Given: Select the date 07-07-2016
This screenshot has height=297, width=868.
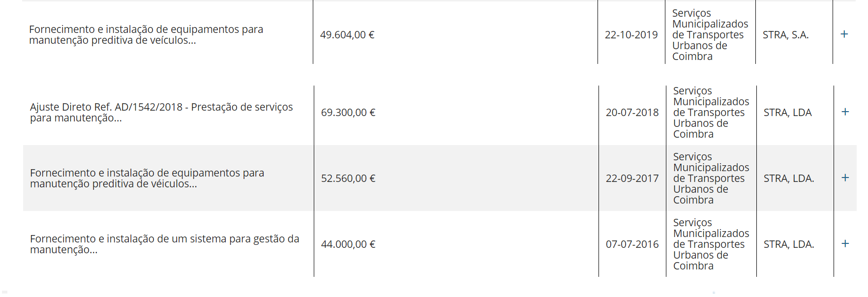Looking at the screenshot, I should [x=632, y=244].
